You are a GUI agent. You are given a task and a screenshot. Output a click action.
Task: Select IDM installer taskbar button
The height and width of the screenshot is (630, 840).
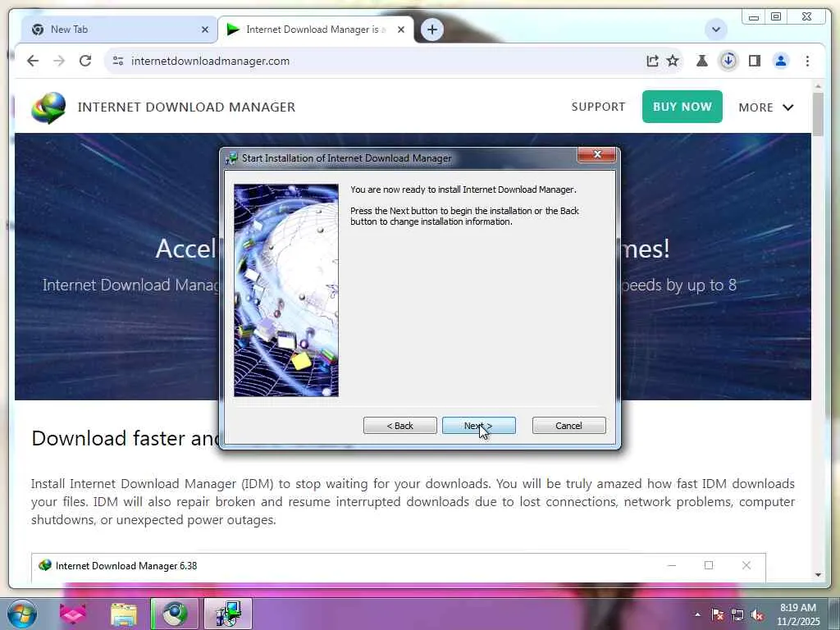pos(228,614)
